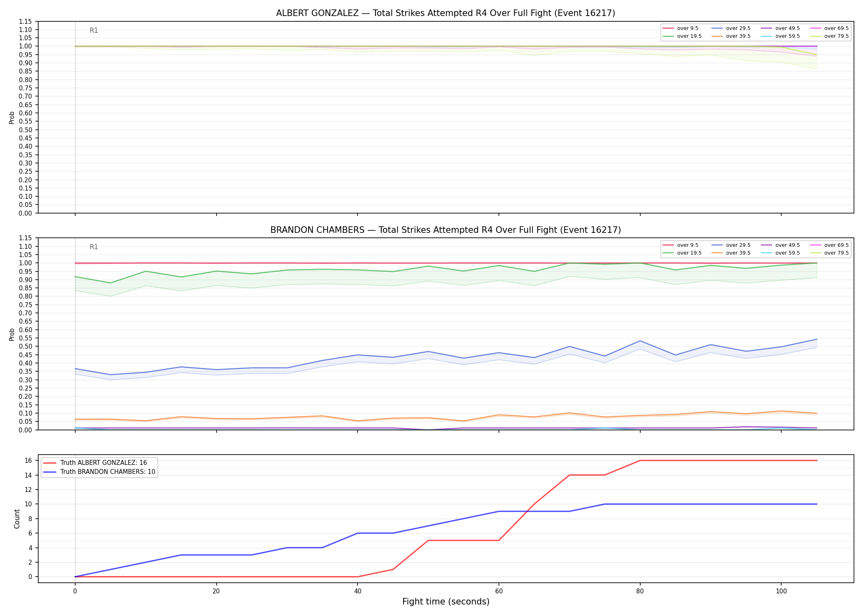Pick 'over 69.5' legend entry in Chambers chart
This screenshot has height=616, width=863.
[829, 245]
